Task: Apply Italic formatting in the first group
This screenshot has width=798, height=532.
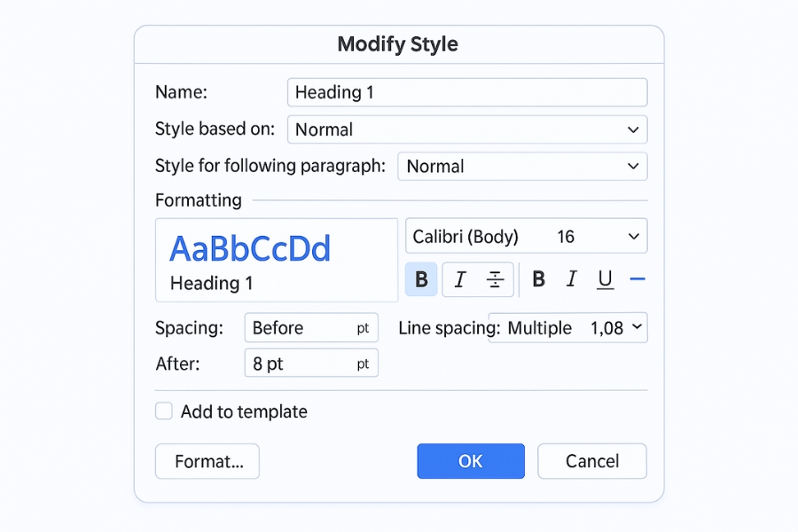Action: click(458, 278)
